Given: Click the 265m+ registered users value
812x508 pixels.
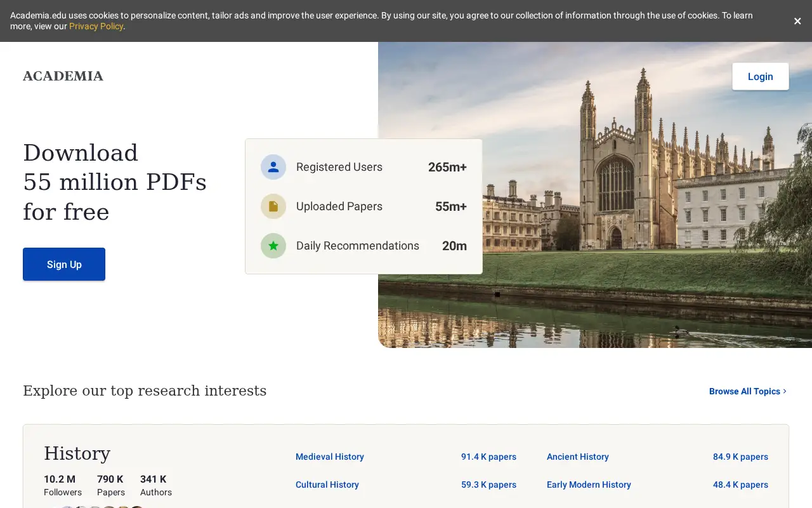Looking at the screenshot, I should 447,167.
